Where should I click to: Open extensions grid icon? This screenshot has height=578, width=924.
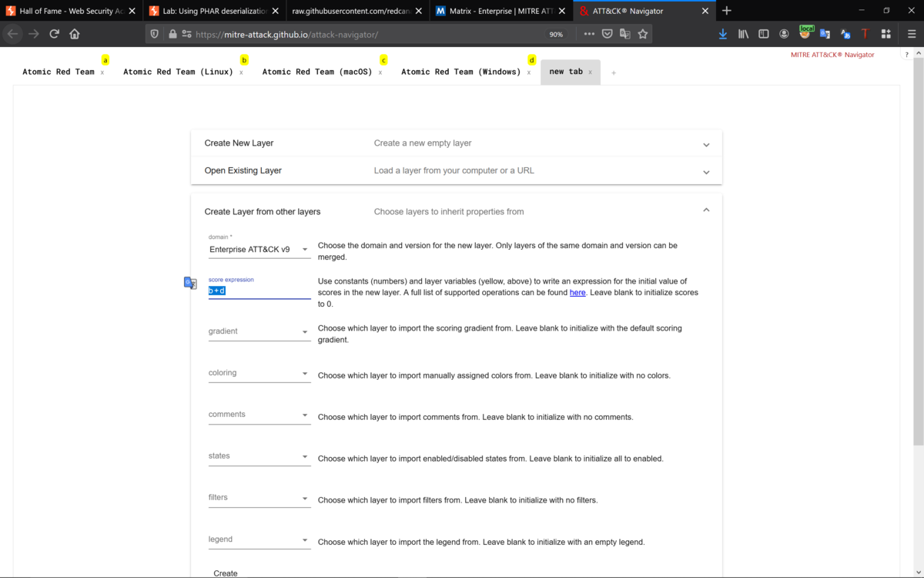click(886, 34)
